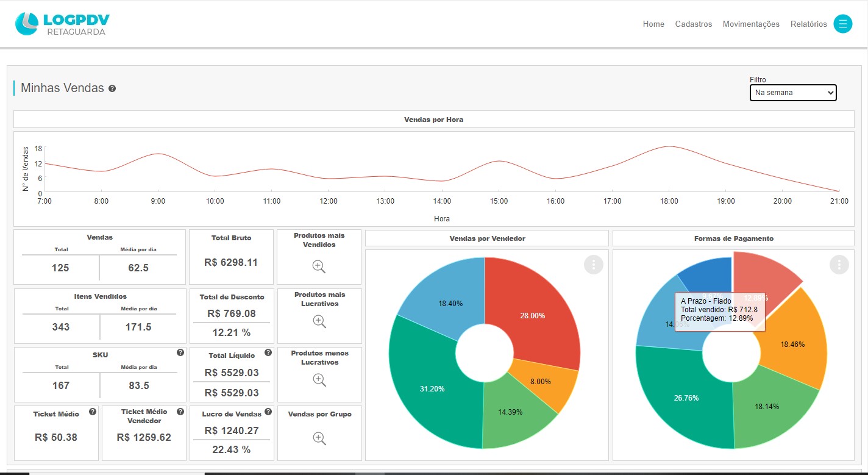Open the Relatórios menu
This screenshot has width=868, height=475.
[808, 24]
